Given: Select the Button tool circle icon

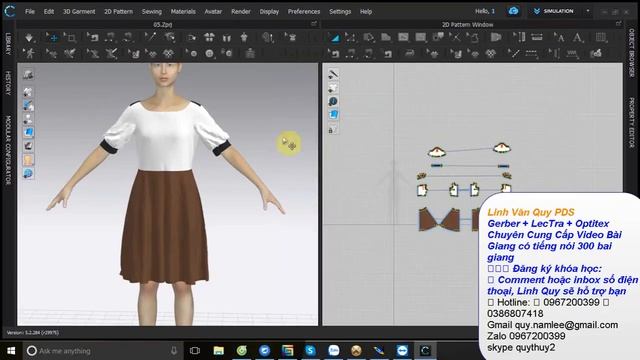Looking at the screenshot, I should pyautogui.click(x=209, y=53).
